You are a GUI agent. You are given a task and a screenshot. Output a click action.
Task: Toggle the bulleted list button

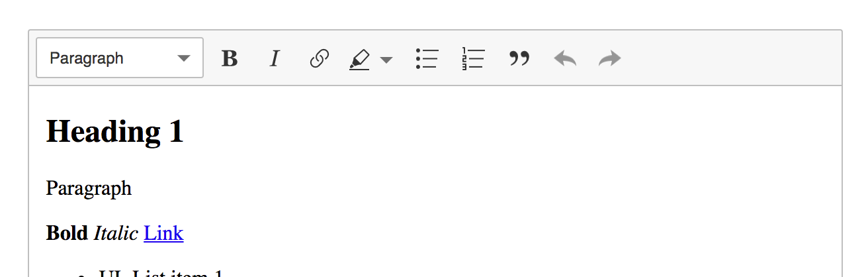click(x=427, y=58)
